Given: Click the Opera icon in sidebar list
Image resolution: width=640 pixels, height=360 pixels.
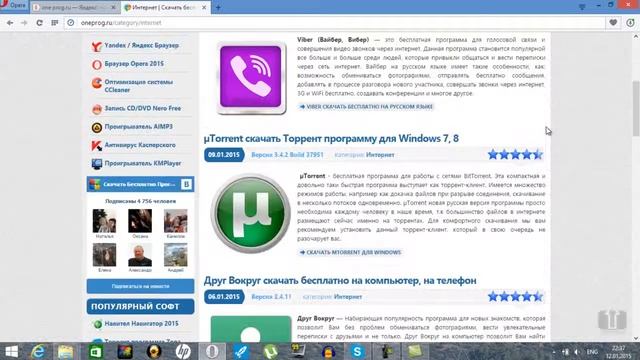Looking at the screenshot, I should click(97, 64).
